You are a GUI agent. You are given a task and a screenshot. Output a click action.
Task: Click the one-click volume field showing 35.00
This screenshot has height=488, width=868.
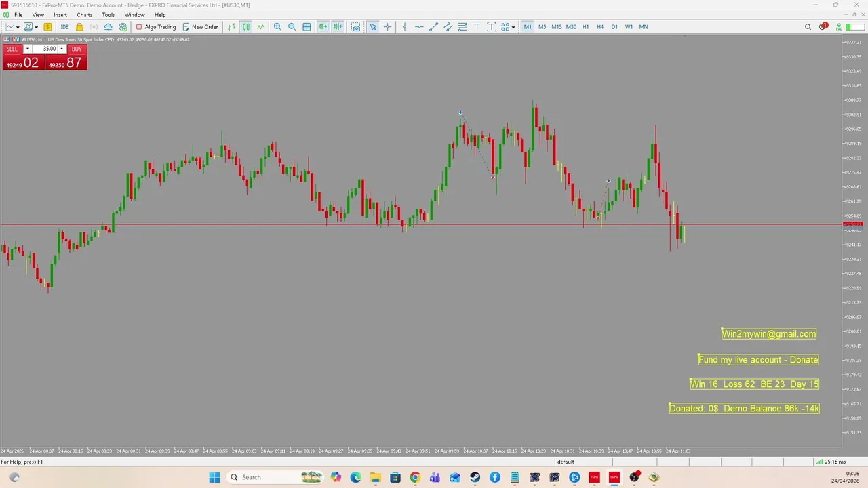pyautogui.click(x=45, y=49)
